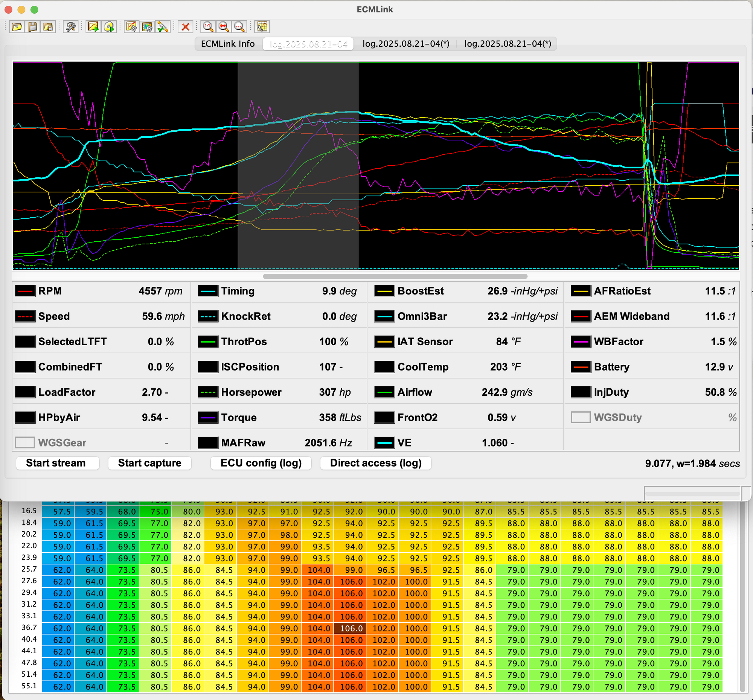This screenshot has height=700, width=753.
Task: Click the AEM Wideband red color swatch
Action: tap(581, 316)
